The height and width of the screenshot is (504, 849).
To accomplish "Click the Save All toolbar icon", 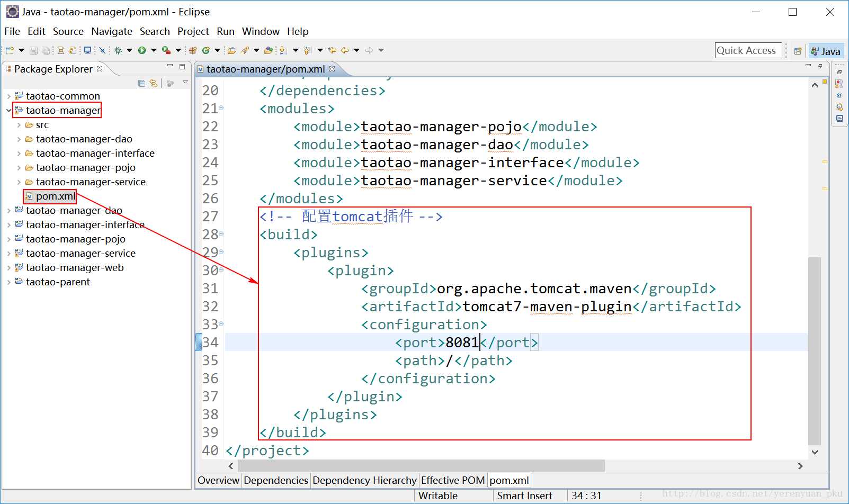I will (46, 50).
